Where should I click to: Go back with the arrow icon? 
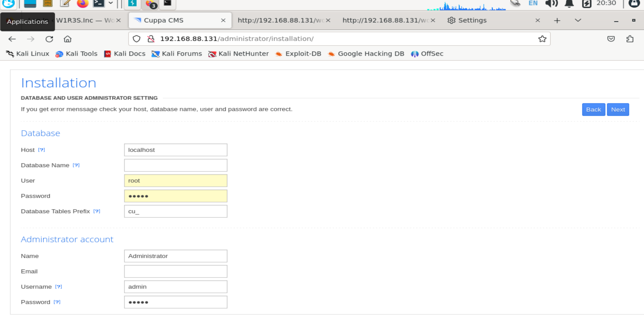pyautogui.click(x=12, y=39)
